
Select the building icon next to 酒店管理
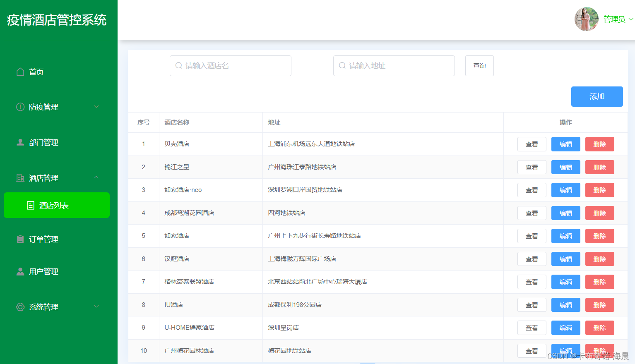coord(20,178)
